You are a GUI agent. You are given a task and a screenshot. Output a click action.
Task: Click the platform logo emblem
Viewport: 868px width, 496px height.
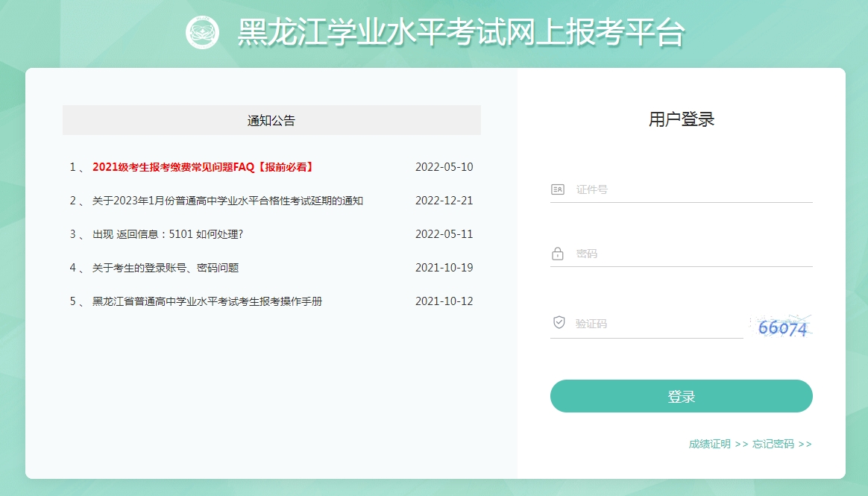(x=202, y=32)
